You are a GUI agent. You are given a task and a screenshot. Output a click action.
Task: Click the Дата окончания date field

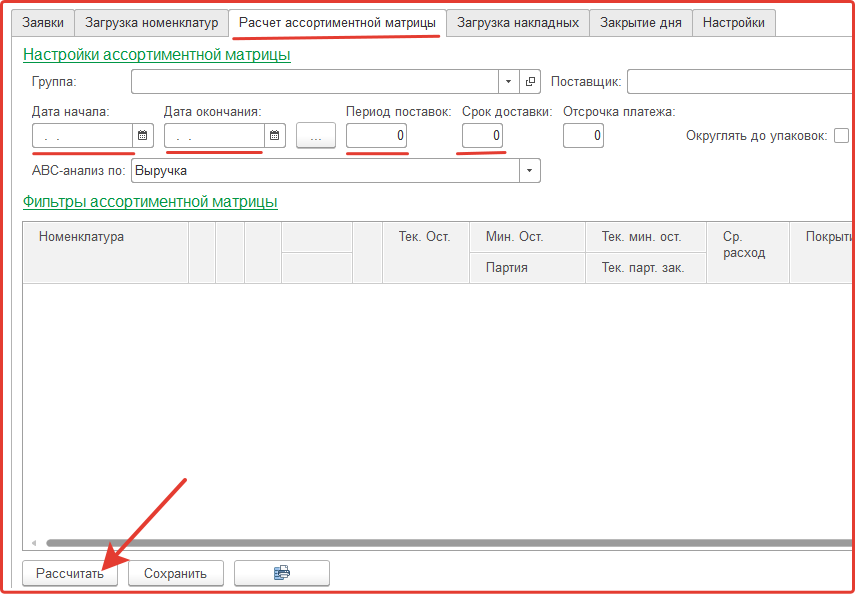[214, 135]
